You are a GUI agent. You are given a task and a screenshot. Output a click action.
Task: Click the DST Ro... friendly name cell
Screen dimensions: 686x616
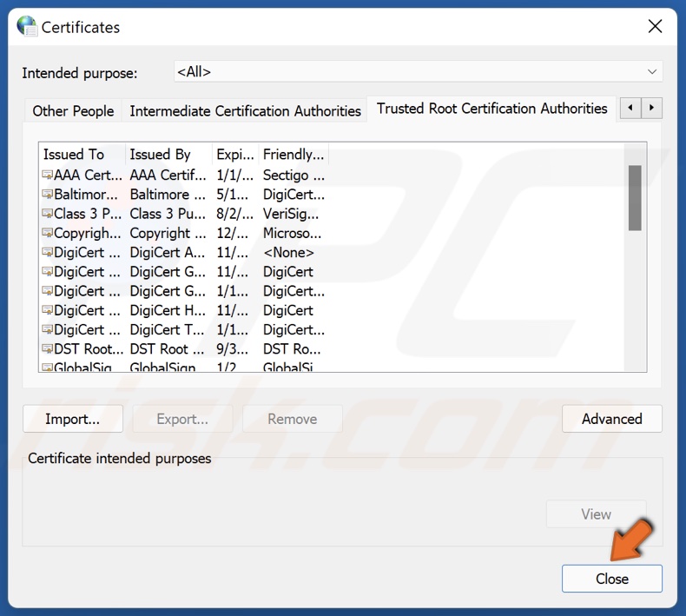(292, 348)
